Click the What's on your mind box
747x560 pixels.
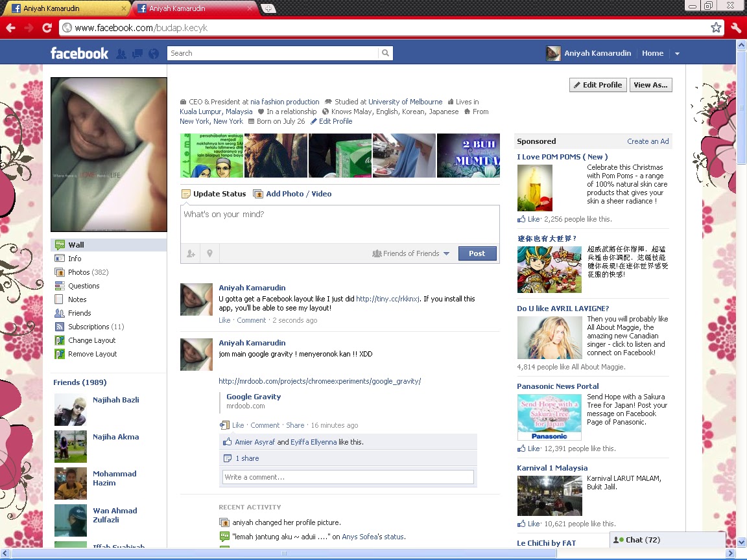(x=340, y=224)
